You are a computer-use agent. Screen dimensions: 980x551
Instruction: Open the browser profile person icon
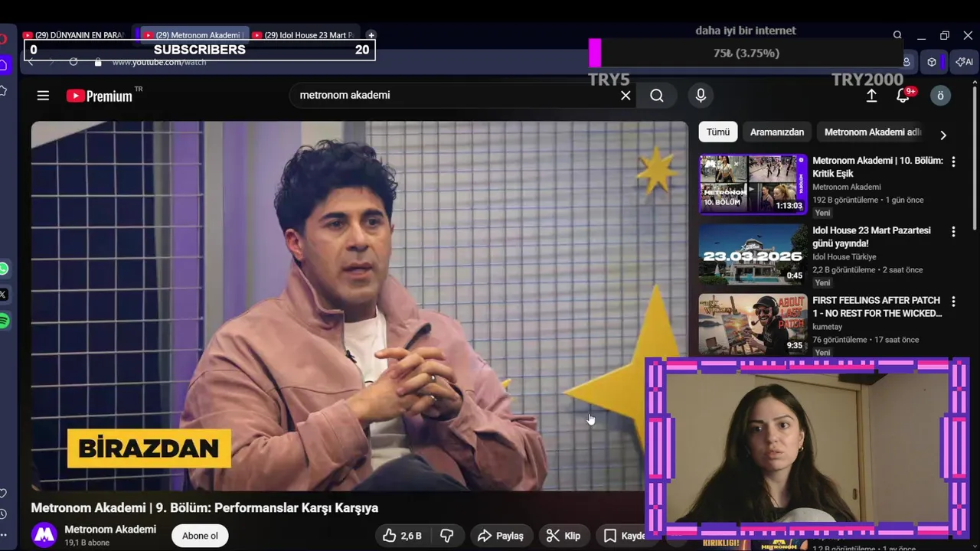906,62
